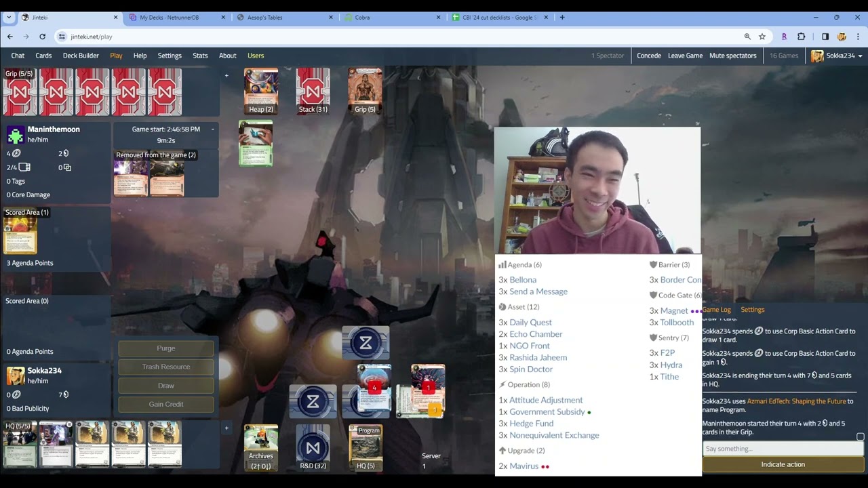Viewport: 868px width, 488px height.
Task: Switch to the log Settings tab
Action: (752, 310)
